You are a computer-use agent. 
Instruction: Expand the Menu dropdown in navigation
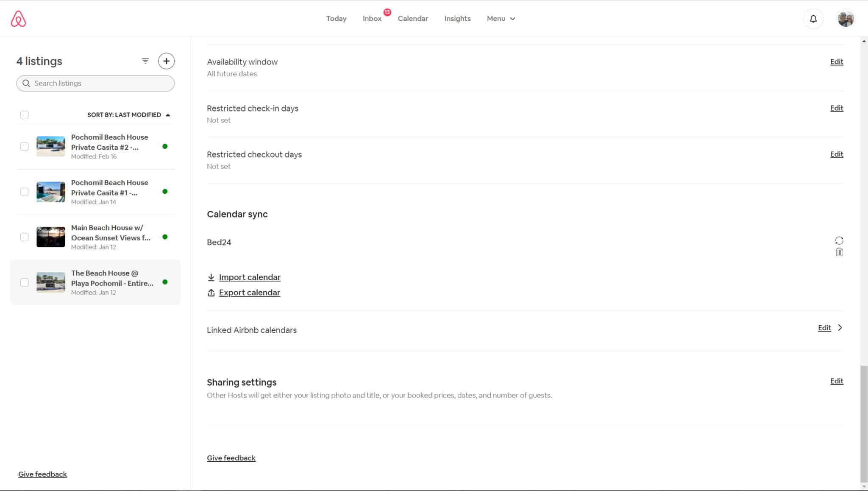tap(501, 19)
